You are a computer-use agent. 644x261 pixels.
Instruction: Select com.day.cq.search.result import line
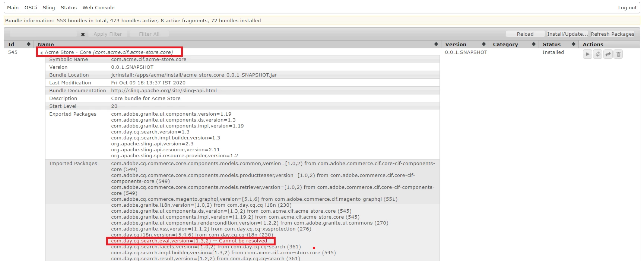(x=205, y=258)
